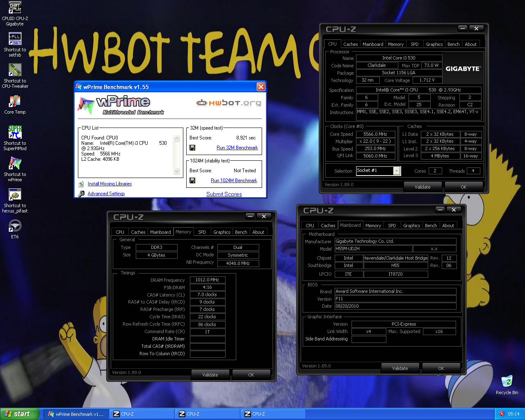Click Install Missing Libraries link
This screenshot has width=525, height=420.
[110, 184]
